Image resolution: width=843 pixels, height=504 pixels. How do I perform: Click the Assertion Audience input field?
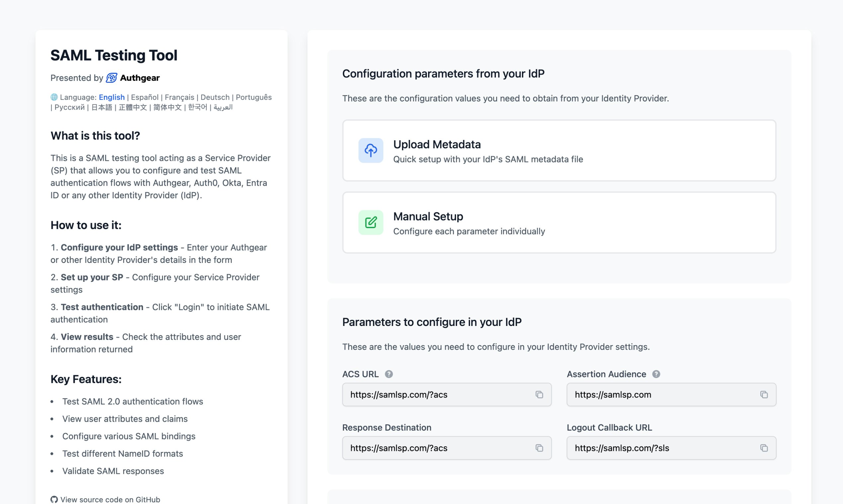(x=671, y=394)
